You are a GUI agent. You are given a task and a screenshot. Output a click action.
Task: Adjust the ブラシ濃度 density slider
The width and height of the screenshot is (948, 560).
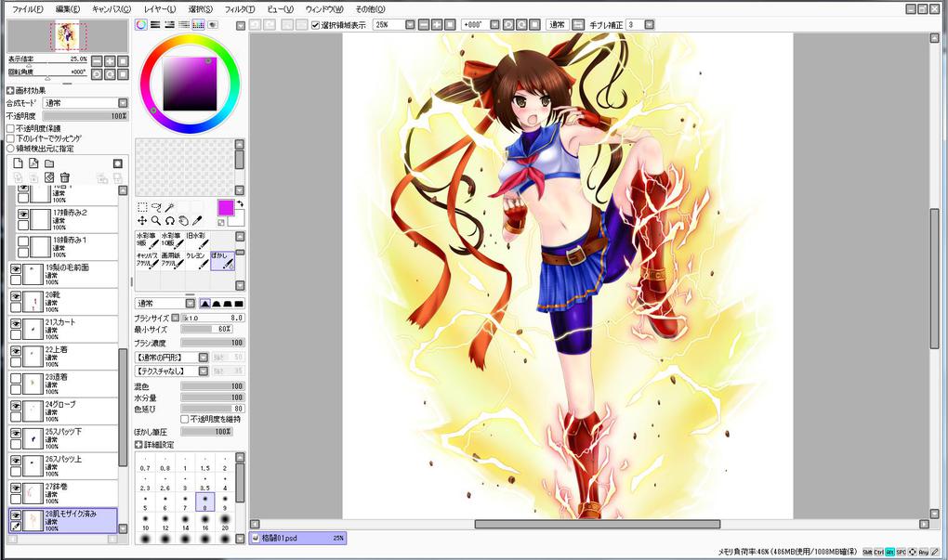tap(212, 343)
